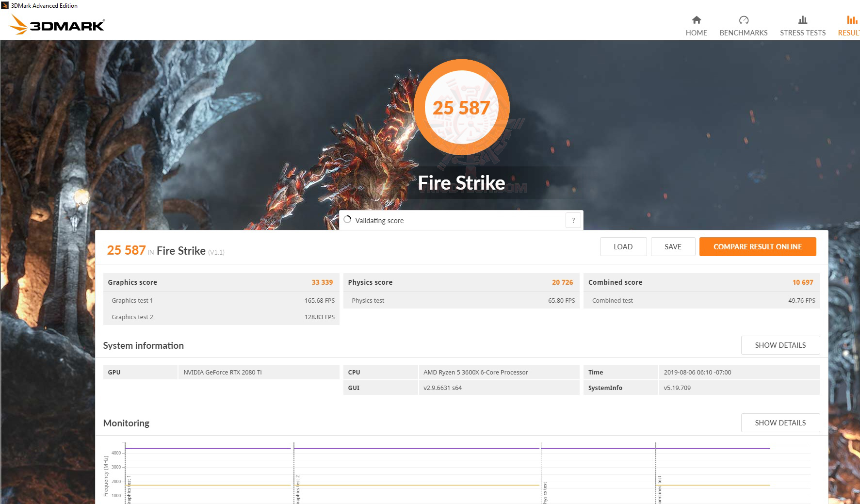Show details for Monitoring
Screen dimensions: 860x504
780,423
